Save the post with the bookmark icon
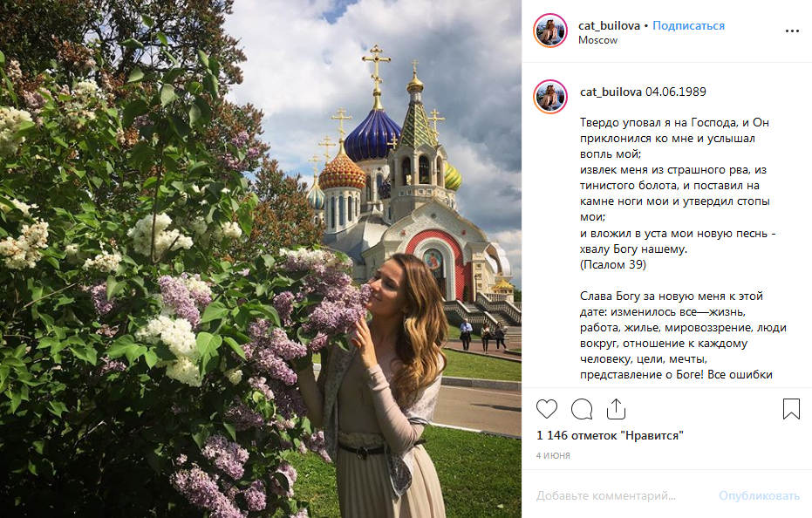The height and width of the screenshot is (518, 812). pyautogui.click(x=791, y=409)
